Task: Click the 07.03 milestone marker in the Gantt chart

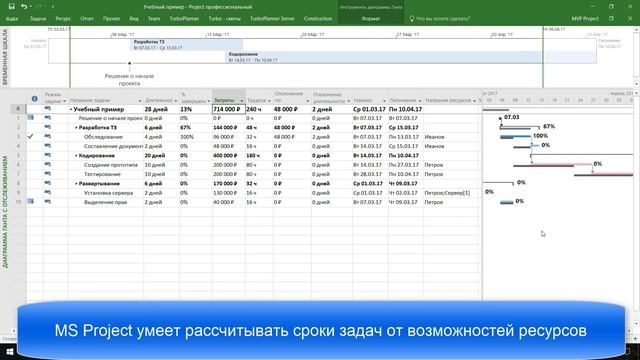Action: coord(500,118)
